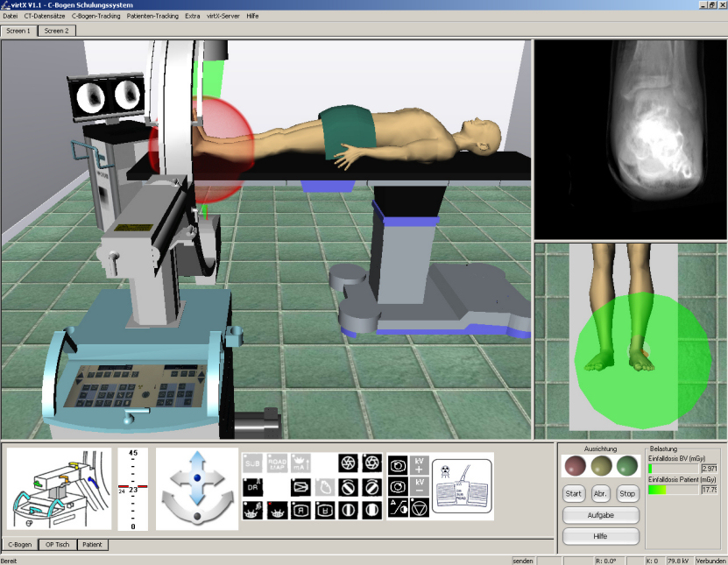
Task: Click the ROAD MAP icon
Action: pos(277,463)
